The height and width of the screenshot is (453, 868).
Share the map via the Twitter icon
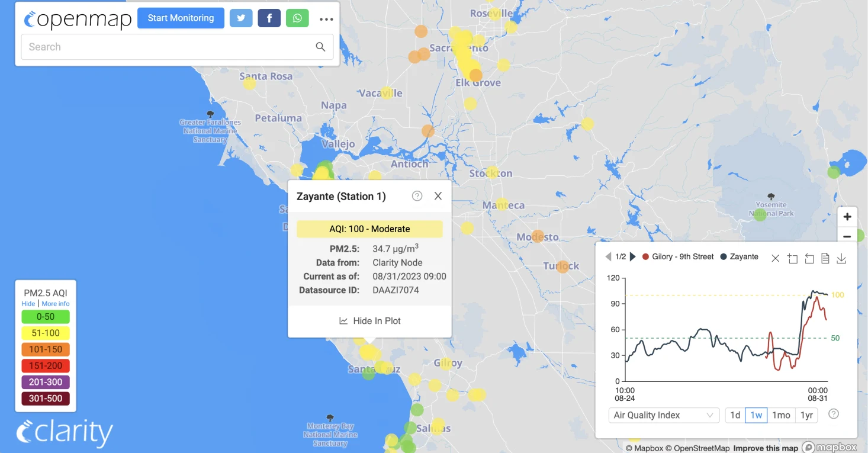(240, 18)
